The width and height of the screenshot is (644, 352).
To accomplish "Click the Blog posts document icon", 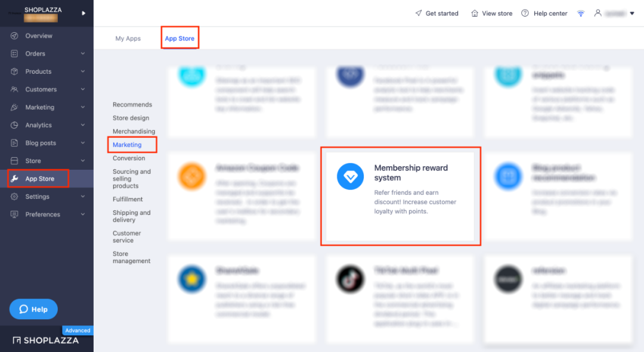I will 14,143.
